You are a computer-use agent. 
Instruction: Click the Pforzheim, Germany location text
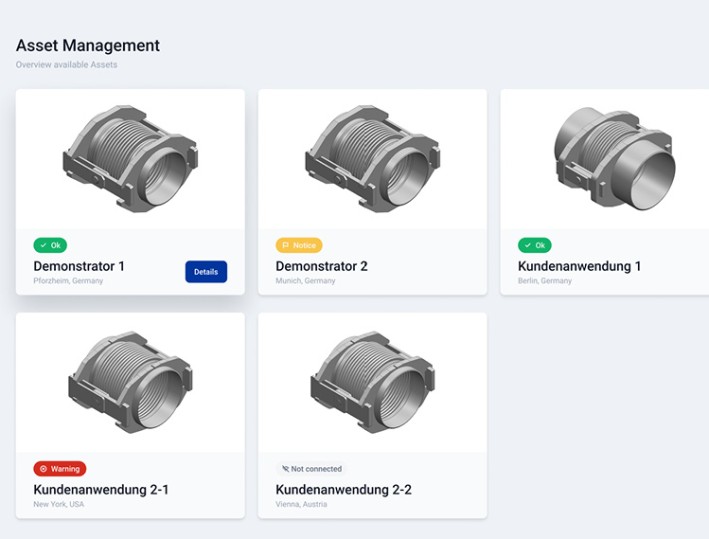pyautogui.click(x=68, y=281)
